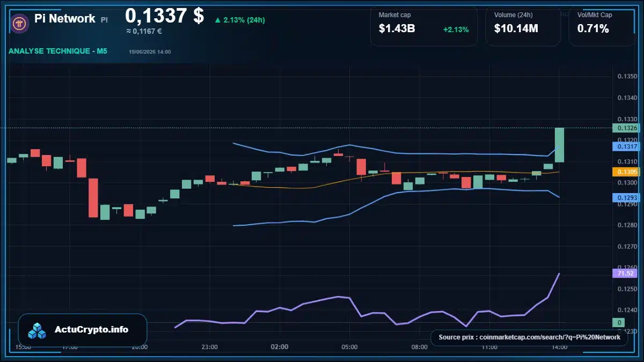The height and width of the screenshot is (362, 644).
Task: Click the 19/06/2026 14:00 timestamp
Action: pos(150,51)
